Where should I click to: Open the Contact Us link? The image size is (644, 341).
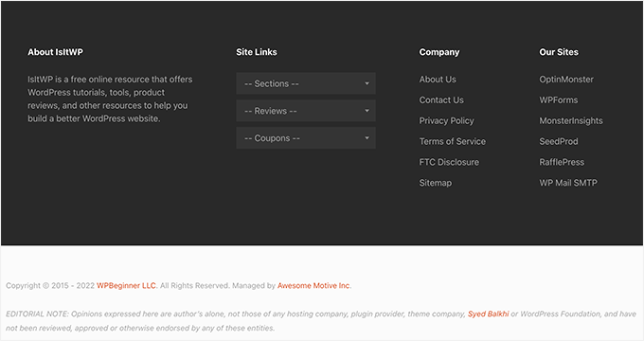point(441,100)
